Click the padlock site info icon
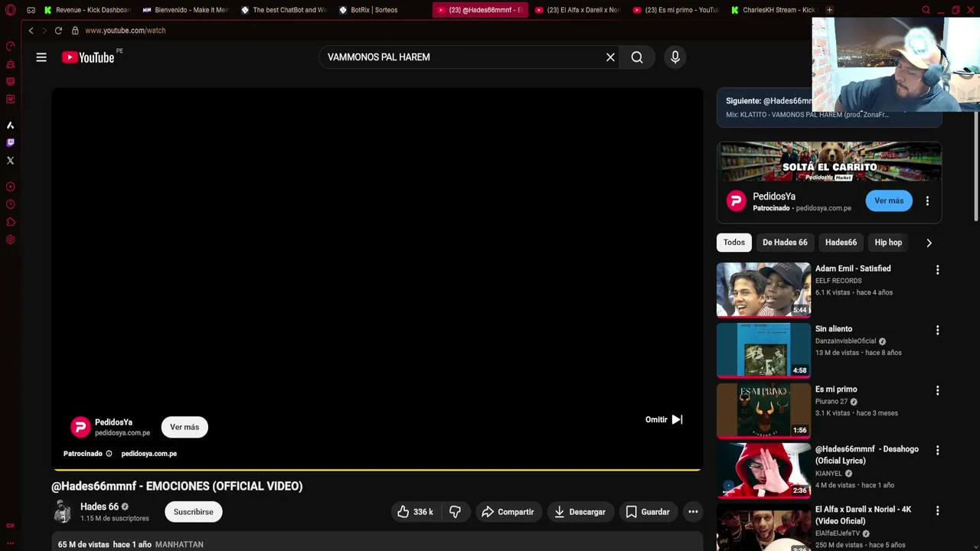This screenshot has height=551, width=980. 75,31
